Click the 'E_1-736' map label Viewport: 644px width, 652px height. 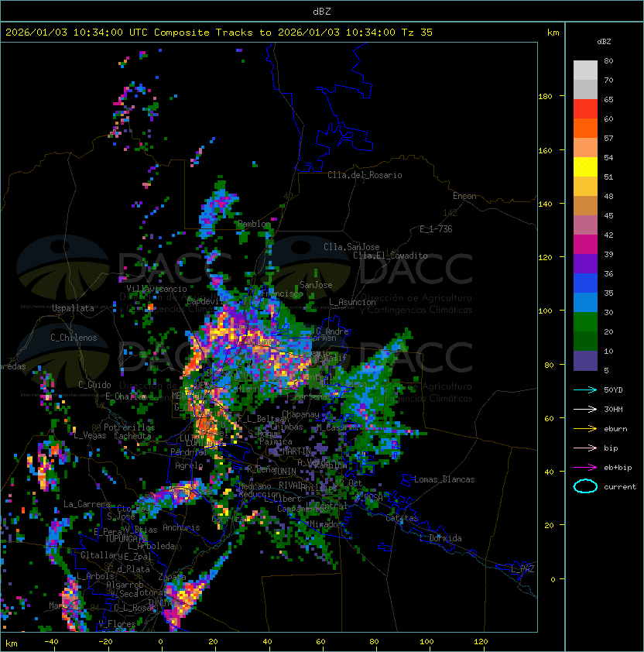[x=436, y=229]
